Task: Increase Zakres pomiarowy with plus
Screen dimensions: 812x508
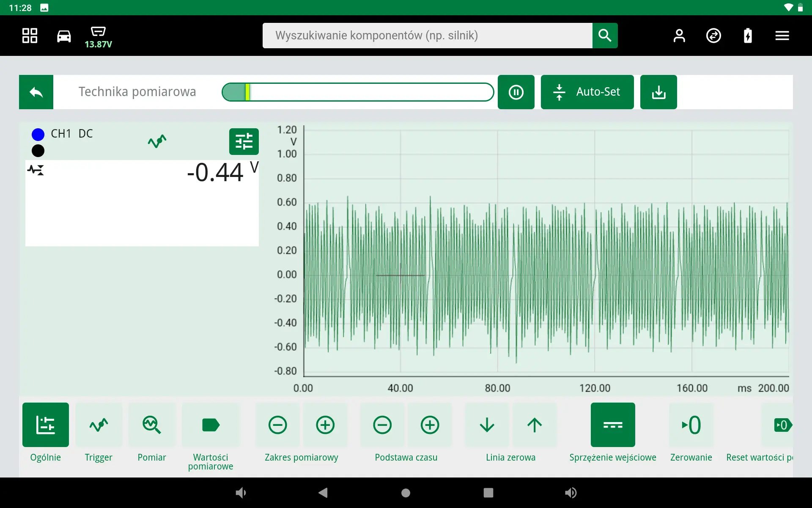Action: pos(325,425)
